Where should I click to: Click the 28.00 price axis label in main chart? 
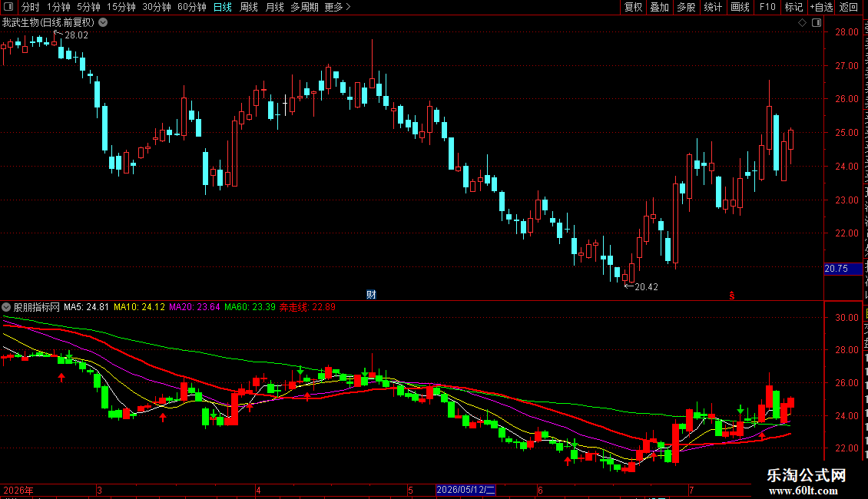pyautogui.click(x=847, y=32)
